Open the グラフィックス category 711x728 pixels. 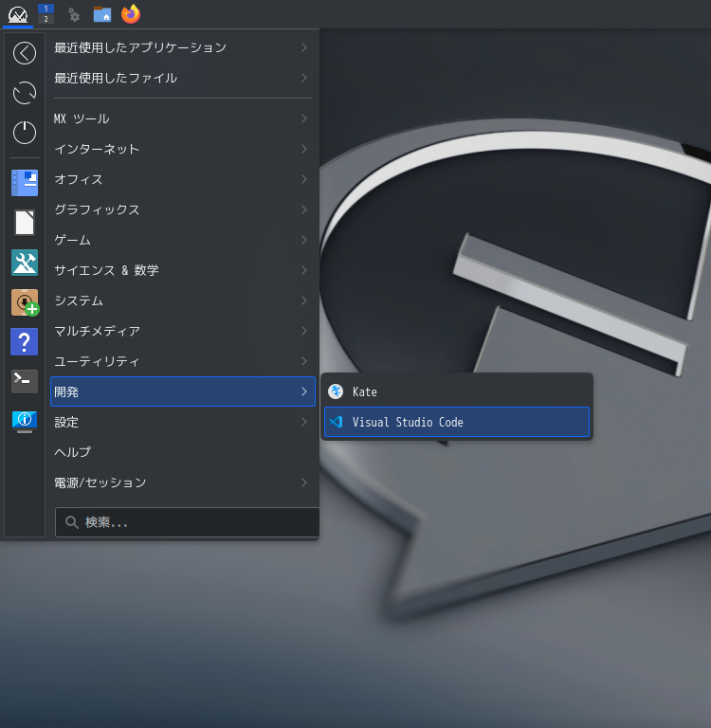coord(183,209)
